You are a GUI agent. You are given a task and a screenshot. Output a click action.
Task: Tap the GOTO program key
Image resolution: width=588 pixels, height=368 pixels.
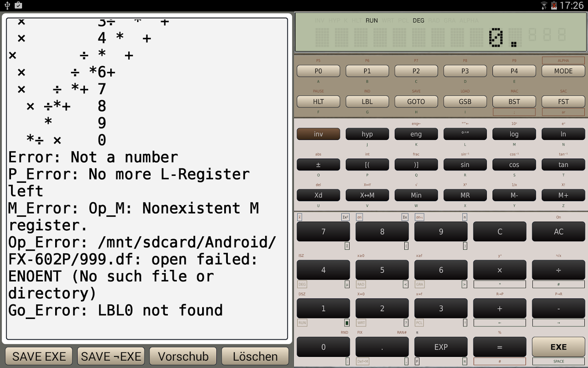416,102
